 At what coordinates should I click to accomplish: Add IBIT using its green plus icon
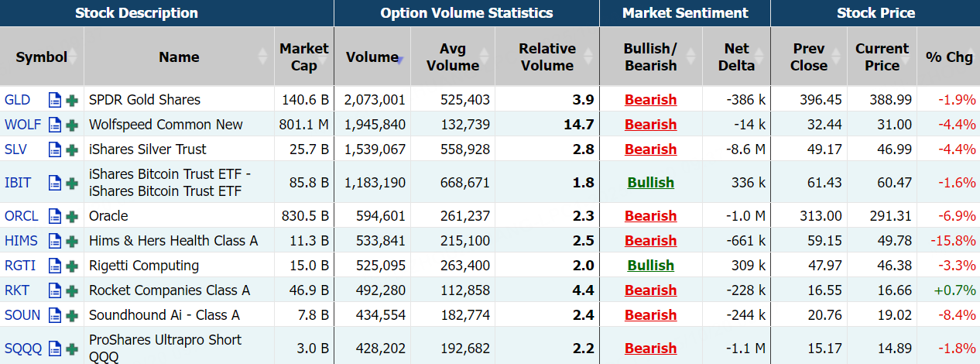[72, 183]
